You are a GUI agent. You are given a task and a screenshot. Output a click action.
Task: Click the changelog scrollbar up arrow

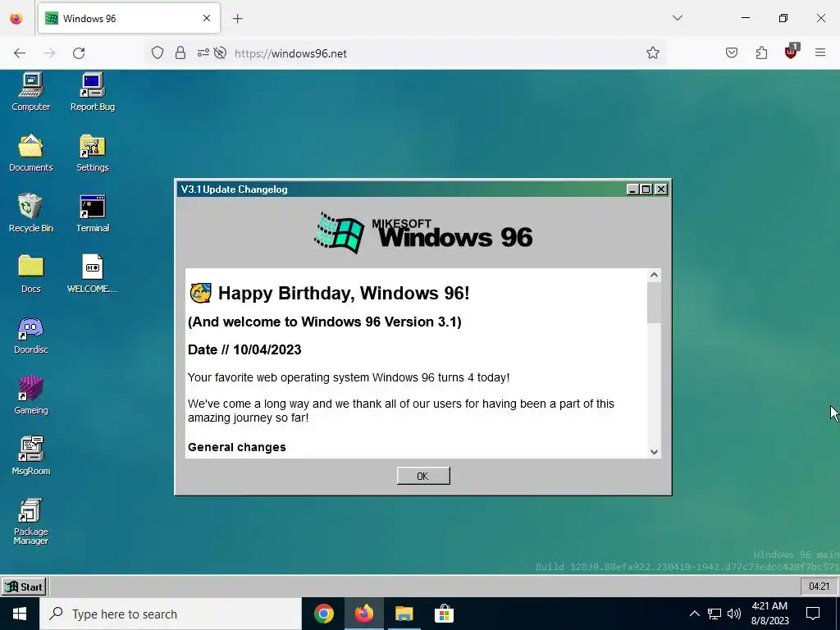pos(654,276)
